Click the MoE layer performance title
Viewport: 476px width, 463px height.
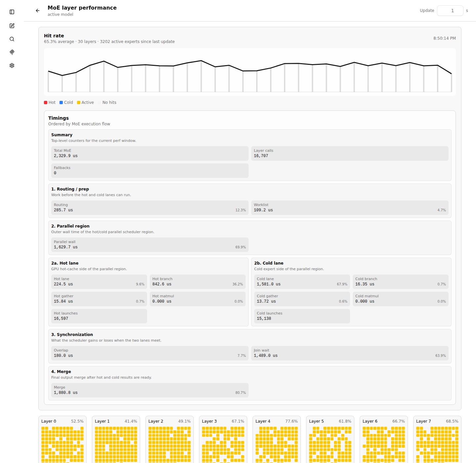click(x=82, y=8)
